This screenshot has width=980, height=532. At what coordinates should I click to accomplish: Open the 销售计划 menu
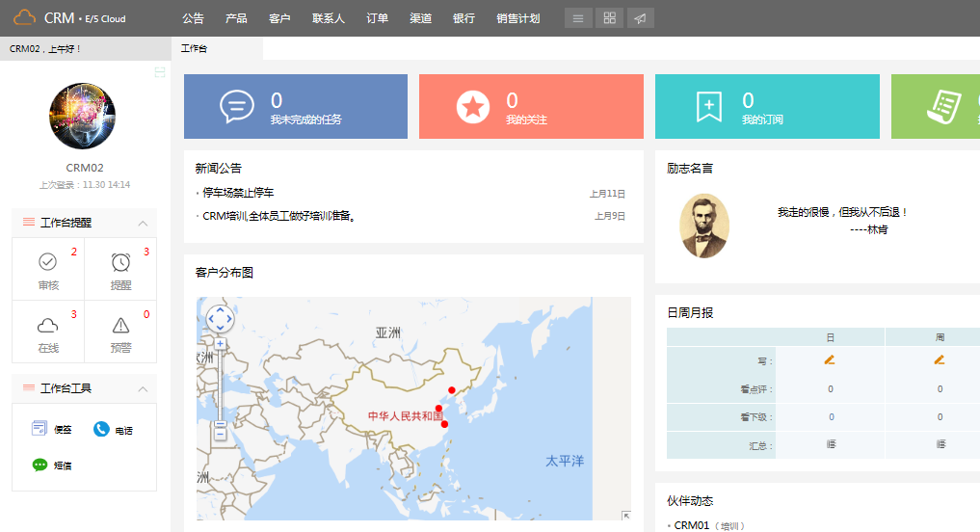(517, 18)
